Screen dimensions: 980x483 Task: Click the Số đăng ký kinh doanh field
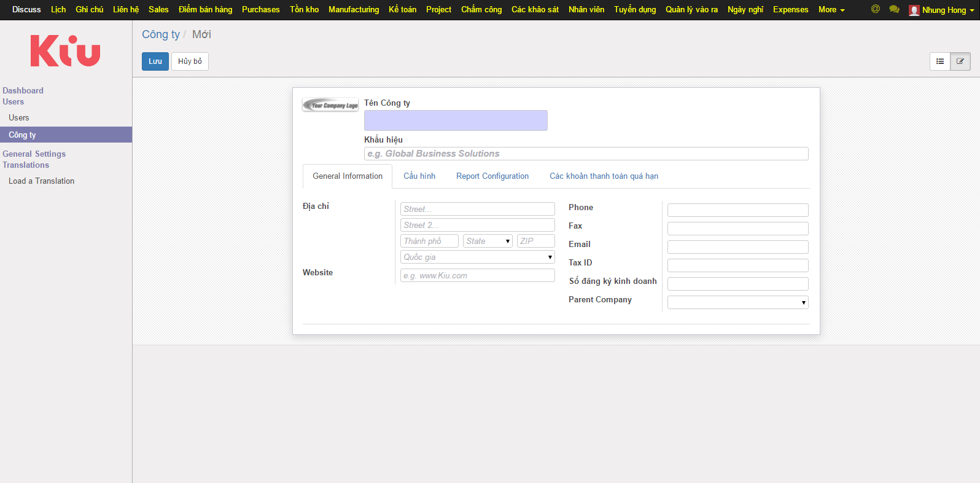[738, 284]
